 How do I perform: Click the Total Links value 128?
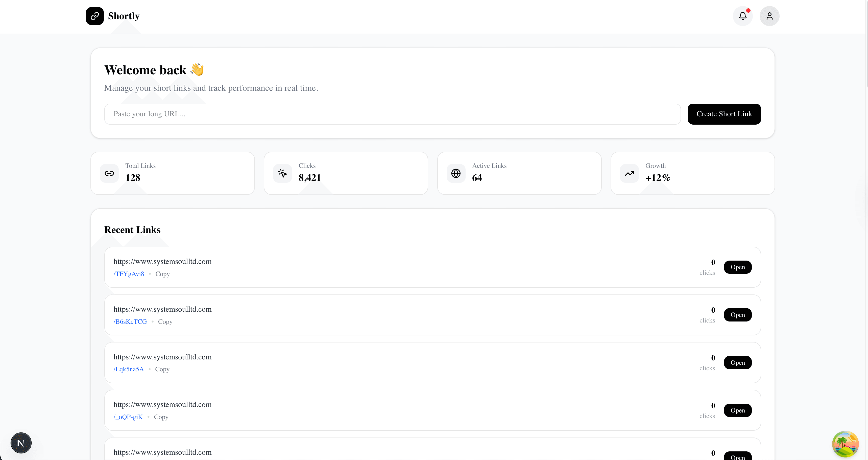click(x=133, y=178)
